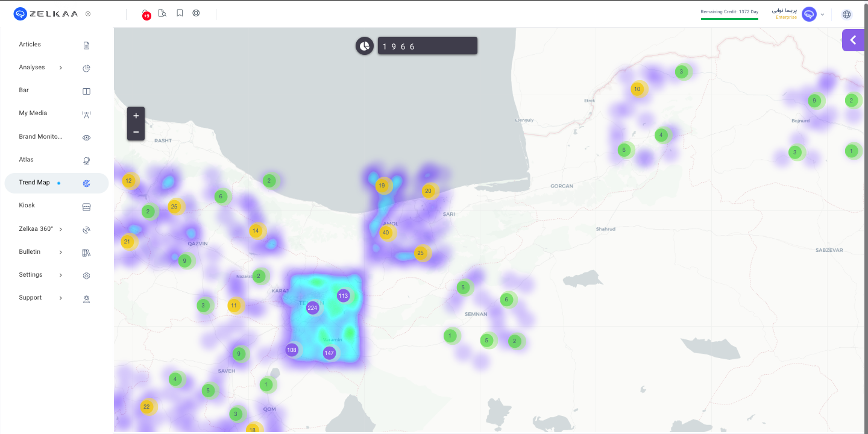Screen dimensions: 868x434
Task: Open the document search icon in top bar
Action: 162,13
